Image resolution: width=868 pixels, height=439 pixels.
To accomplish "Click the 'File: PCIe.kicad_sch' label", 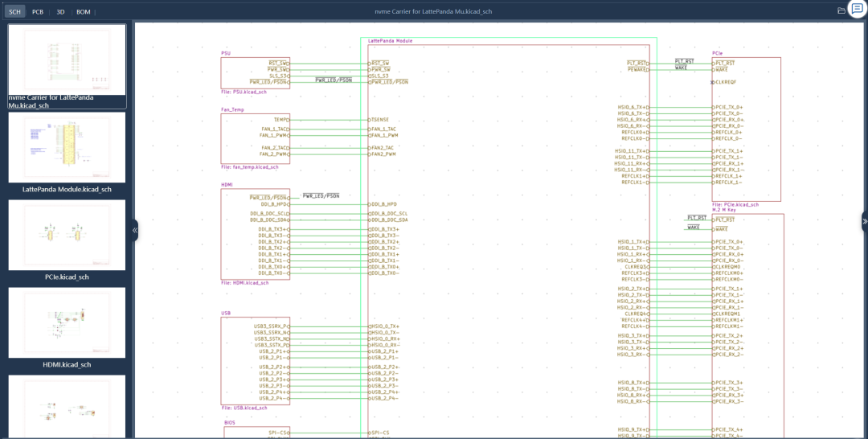I will [x=735, y=204].
